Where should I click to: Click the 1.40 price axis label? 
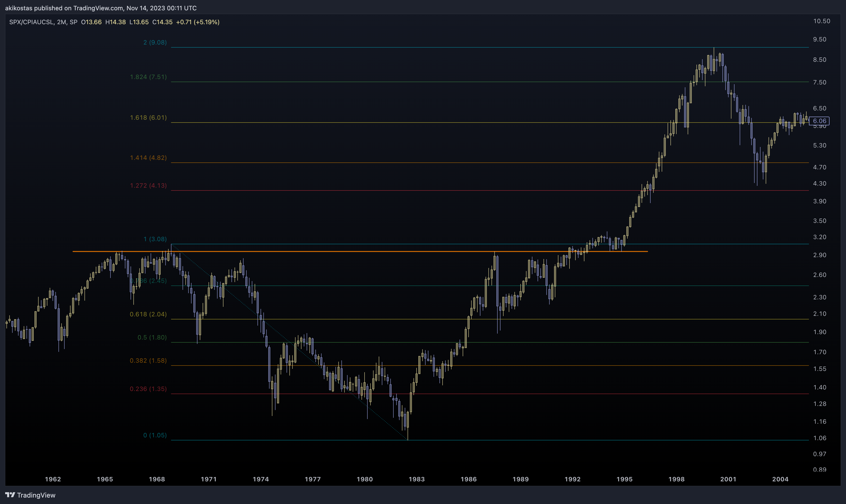(x=819, y=387)
